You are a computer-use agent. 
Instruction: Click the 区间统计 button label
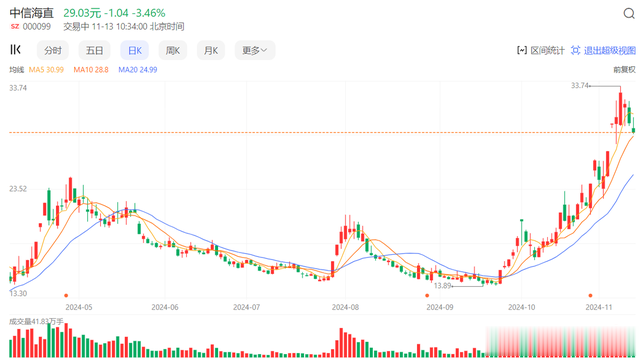point(547,51)
